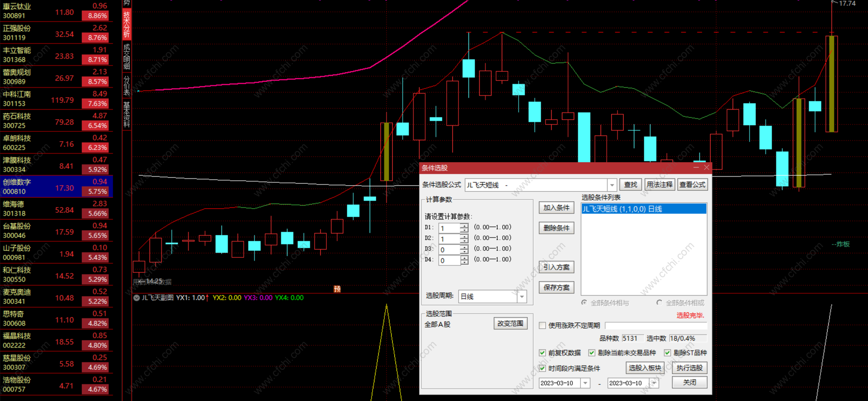The height and width of the screenshot is (401, 868).
Task: Expand the 条件选股公式 formula dropdown
Action: coord(612,185)
